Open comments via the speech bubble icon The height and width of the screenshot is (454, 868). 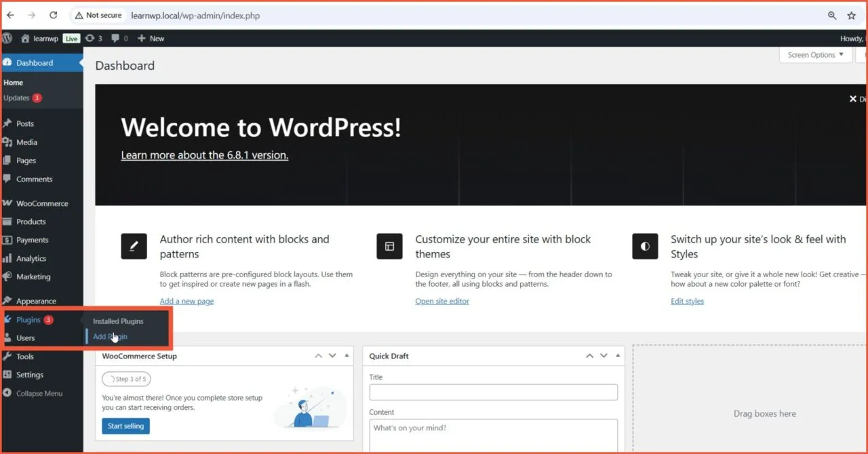pos(115,38)
